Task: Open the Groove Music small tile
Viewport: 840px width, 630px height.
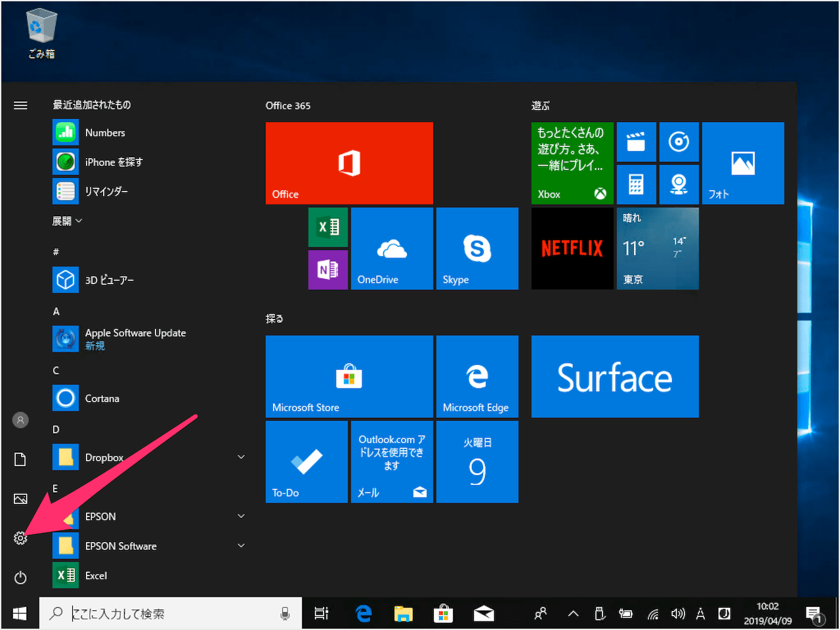Action: (679, 142)
